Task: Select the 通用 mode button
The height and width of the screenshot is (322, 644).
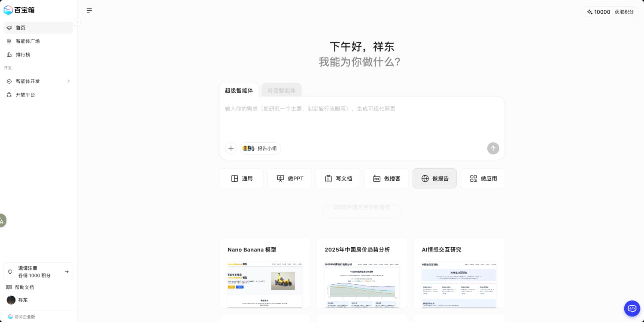Action: (241, 178)
